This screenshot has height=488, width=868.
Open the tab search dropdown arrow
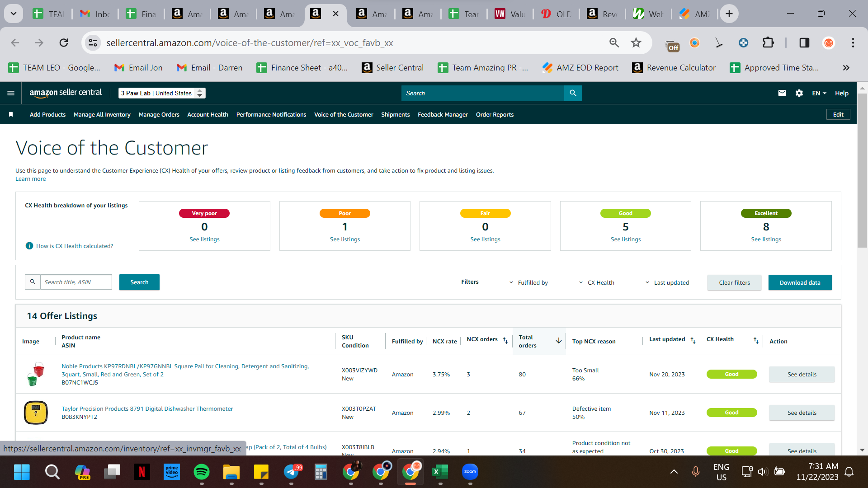14,14
